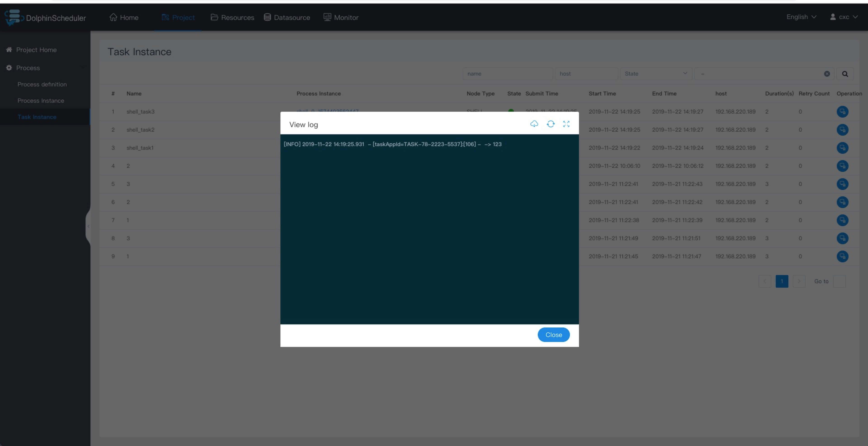Open the view log icon for the shell_task3 row
Viewport: 868px width, 446px height.
tap(842, 112)
